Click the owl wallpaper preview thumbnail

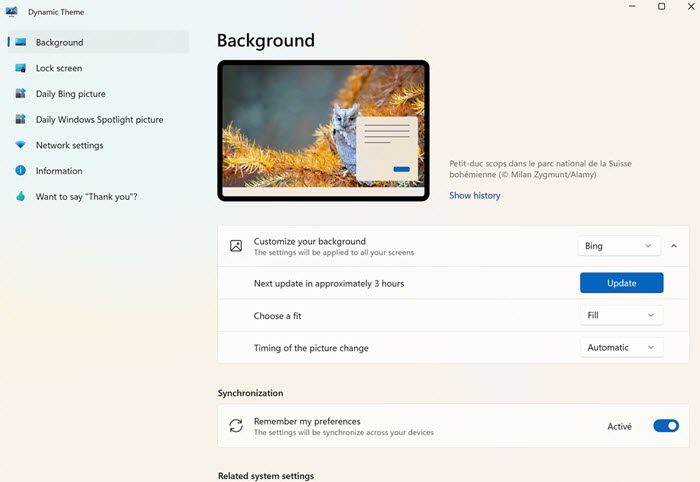(x=323, y=131)
